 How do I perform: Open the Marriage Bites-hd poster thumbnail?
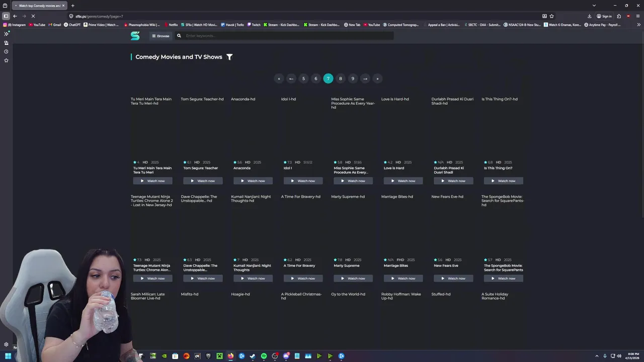tap(403, 226)
